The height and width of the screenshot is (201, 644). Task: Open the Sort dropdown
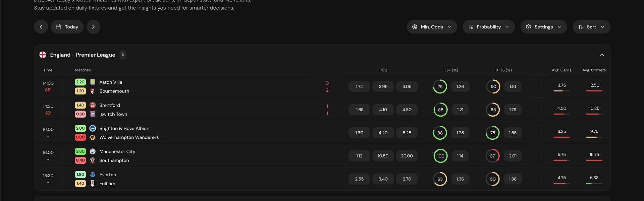pyautogui.click(x=591, y=27)
